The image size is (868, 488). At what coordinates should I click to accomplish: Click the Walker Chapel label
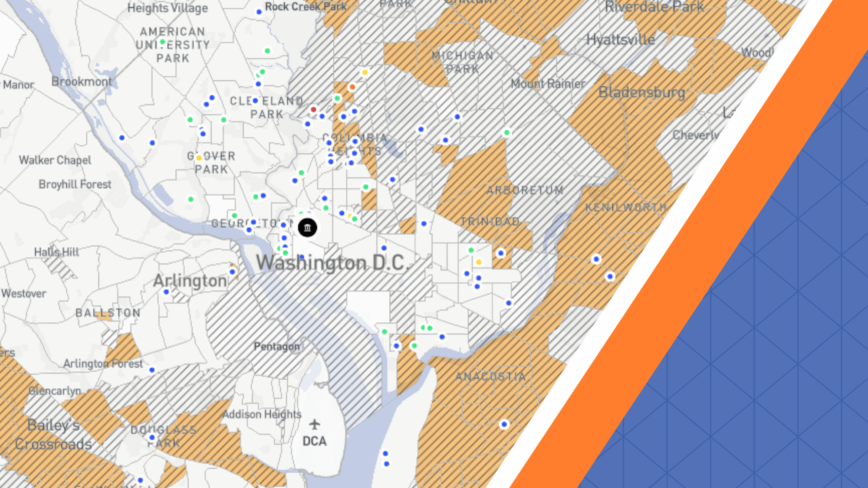point(55,160)
